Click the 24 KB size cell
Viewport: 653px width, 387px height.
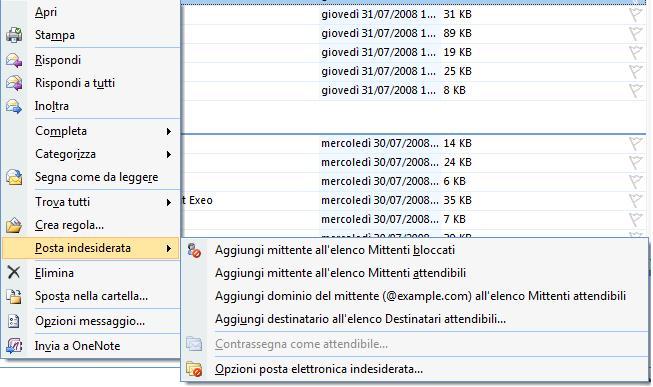click(457, 162)
